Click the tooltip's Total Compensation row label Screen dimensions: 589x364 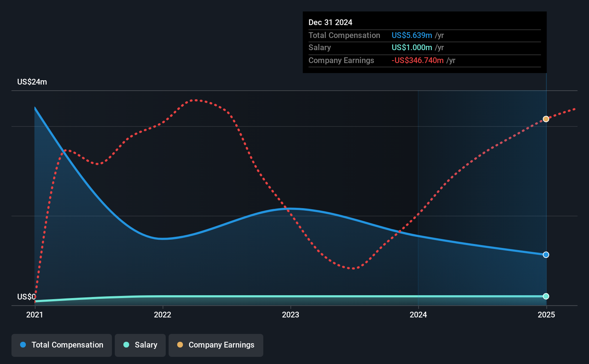click(344, 35)
